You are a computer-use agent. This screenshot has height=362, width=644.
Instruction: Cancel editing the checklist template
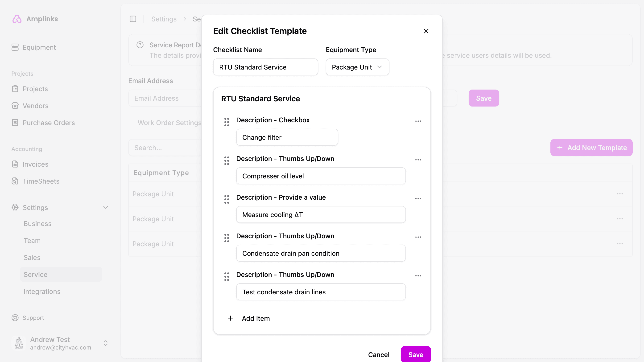(379, 354)
